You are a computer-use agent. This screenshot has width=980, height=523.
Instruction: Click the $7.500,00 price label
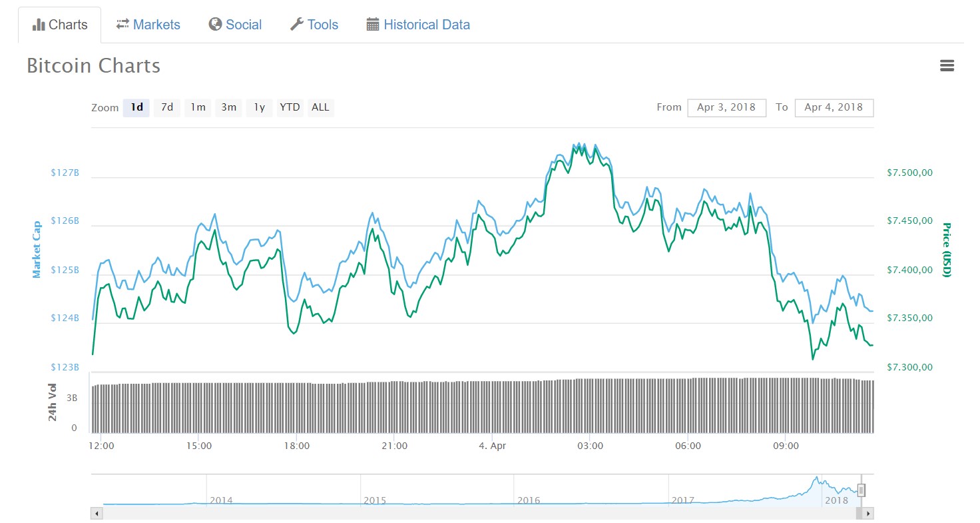pyautogui.click(x=909, y=173)
